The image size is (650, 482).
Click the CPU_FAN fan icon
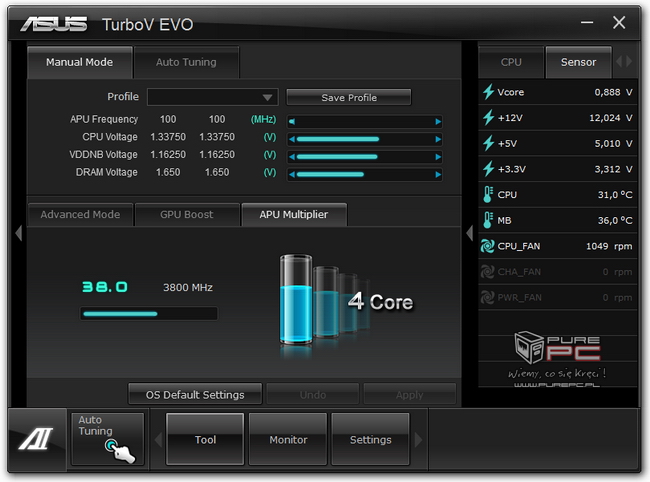pyautogui.click(x=488, y=246)
